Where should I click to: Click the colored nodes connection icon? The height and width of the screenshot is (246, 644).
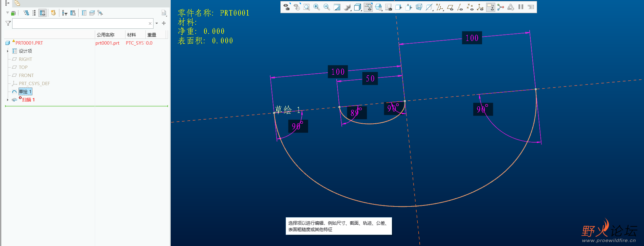(501, 7)
